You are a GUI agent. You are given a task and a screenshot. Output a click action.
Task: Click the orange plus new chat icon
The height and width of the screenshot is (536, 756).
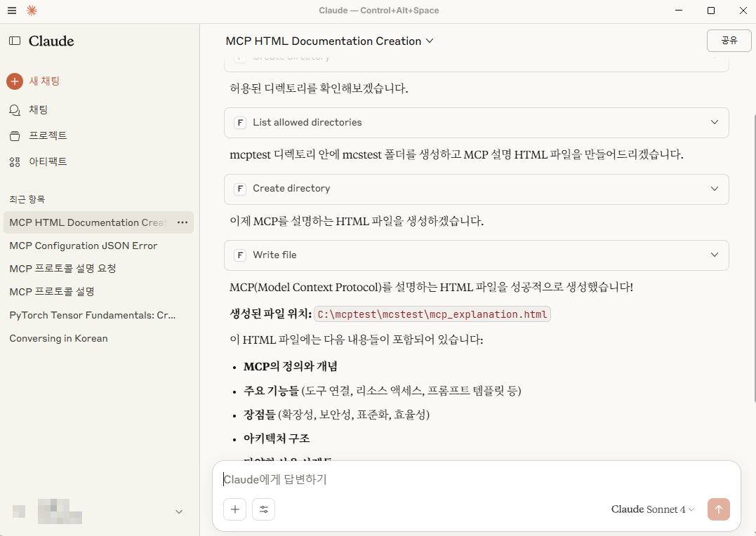(15, 81)
